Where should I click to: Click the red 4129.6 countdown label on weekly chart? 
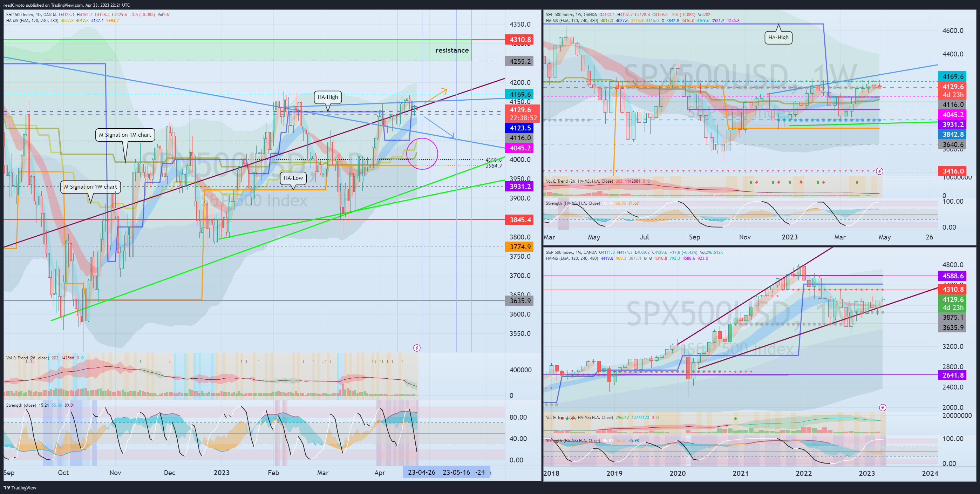click(x=953, y=90)
